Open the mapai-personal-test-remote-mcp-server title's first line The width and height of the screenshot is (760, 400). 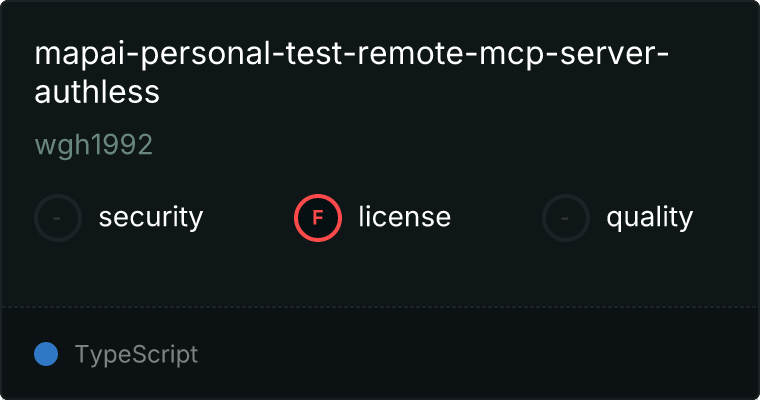pyautogui.click(x=351, y=54)
